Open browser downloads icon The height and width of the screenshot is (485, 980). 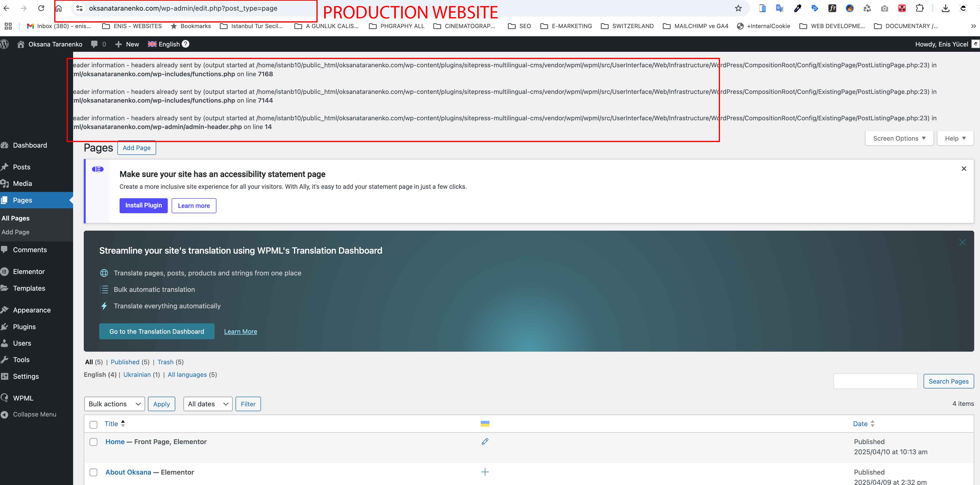[x=945, y=8]
